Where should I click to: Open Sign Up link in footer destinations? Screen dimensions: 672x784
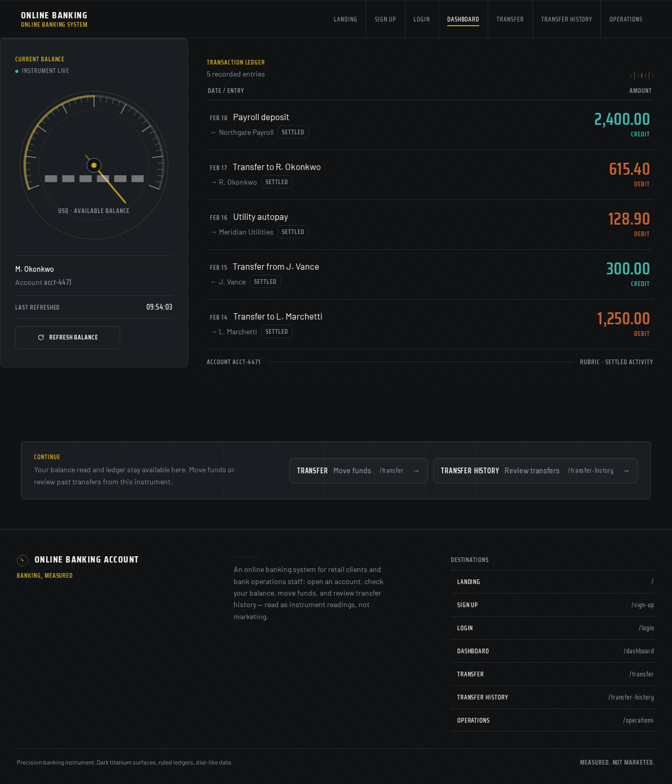pyautogui.click(x=553, y=605)
